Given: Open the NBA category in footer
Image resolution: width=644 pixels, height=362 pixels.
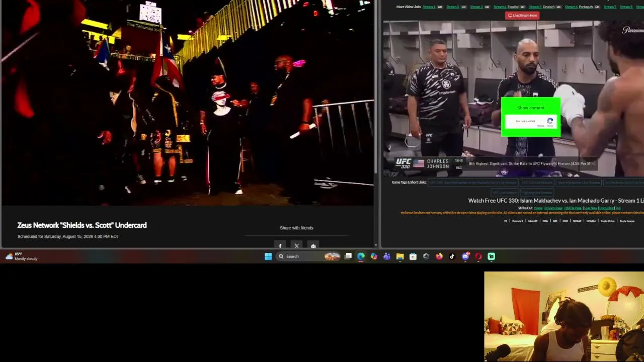Looking at the screenshot, I should click(545, 221).
